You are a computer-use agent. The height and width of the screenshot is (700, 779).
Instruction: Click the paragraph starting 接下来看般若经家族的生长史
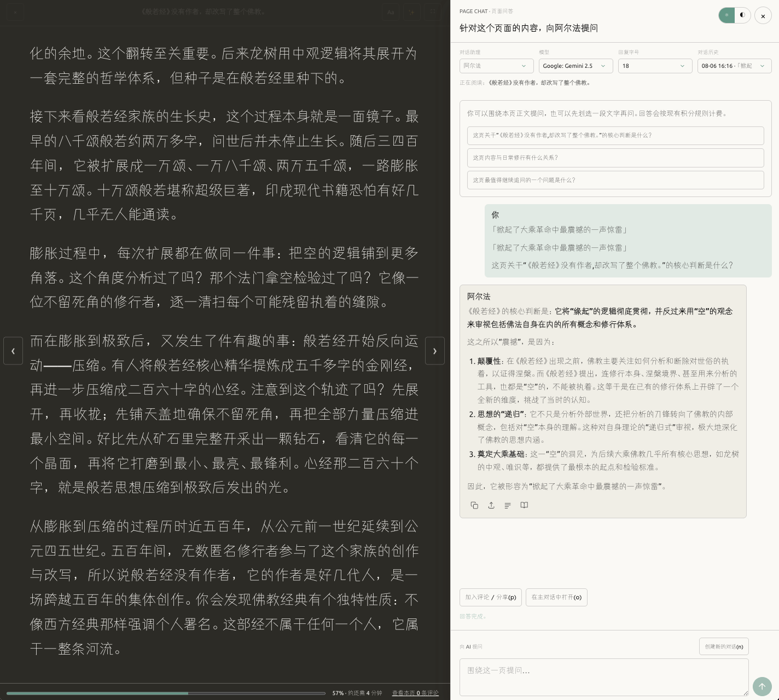(x=224, y=165)
